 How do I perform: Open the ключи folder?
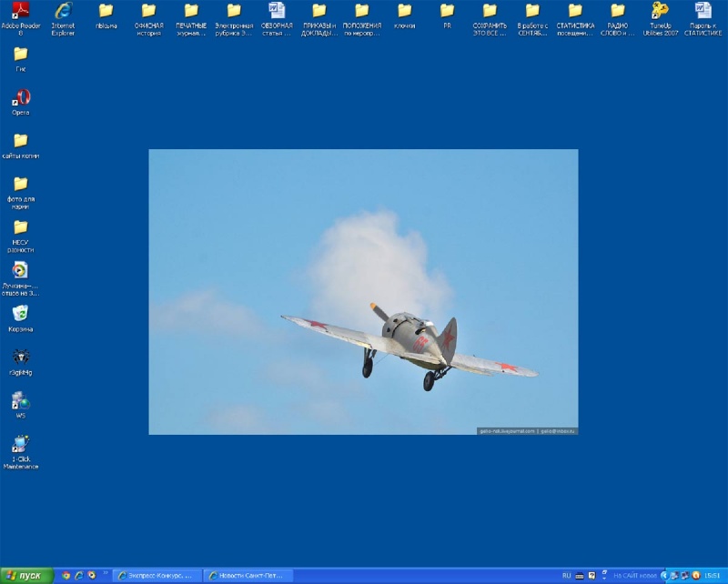pyautogui.click(x=404, y=11)
